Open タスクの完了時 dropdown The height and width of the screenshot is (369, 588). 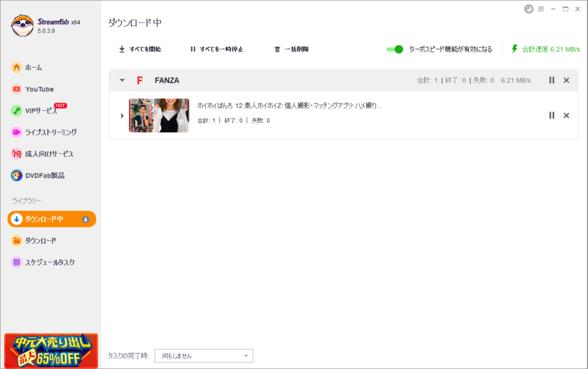(204, 356)
